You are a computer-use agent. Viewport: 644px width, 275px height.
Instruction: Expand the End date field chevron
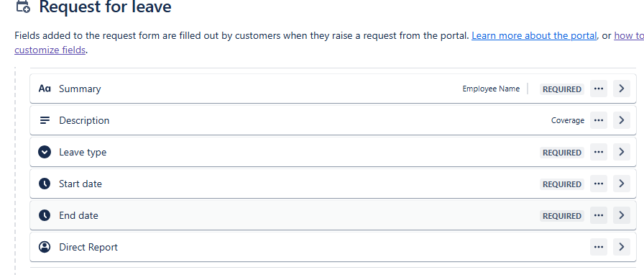coord(622,215)
